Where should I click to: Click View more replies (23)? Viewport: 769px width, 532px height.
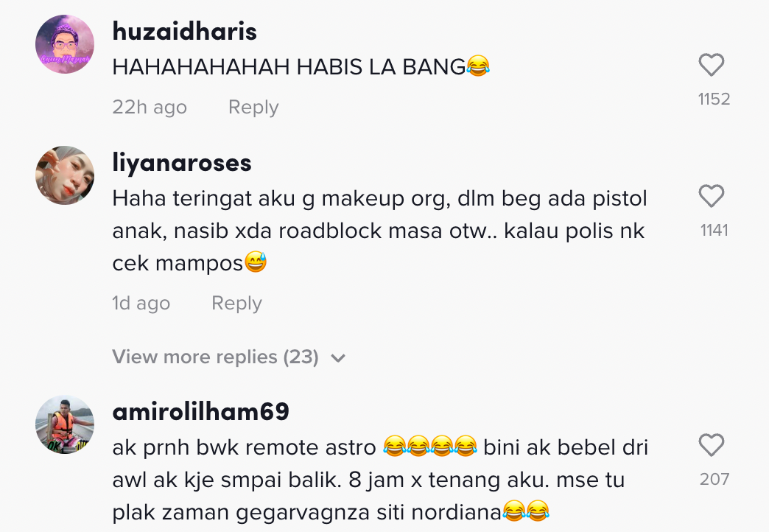[x=215, y=357]
